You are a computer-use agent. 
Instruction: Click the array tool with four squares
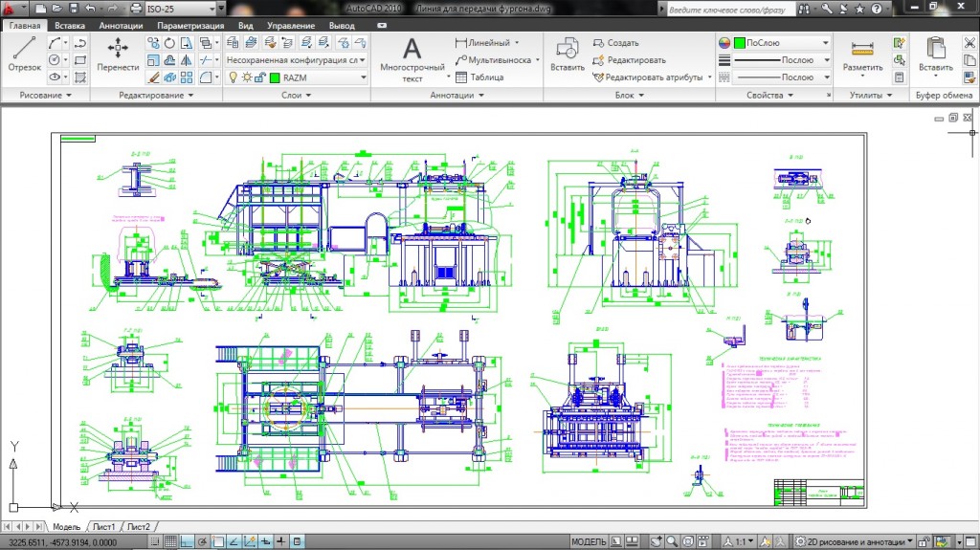(x=187, y=77)
